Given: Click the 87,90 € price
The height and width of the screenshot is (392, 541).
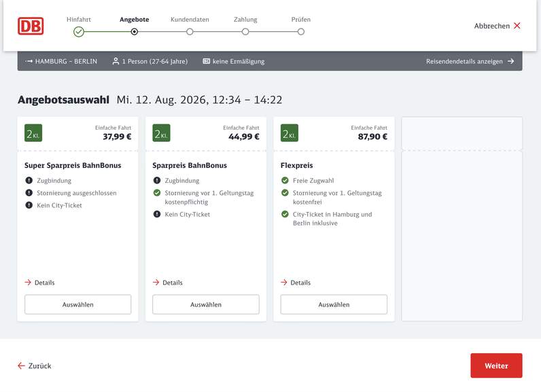Looking at the screenshot, I should pyautogui.click(x=372, y=137).
